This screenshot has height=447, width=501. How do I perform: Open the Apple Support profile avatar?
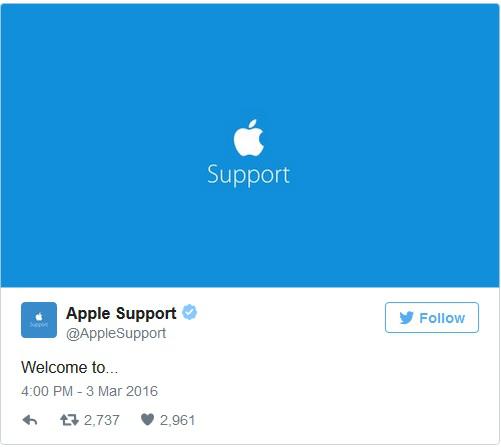pos(39,320)
